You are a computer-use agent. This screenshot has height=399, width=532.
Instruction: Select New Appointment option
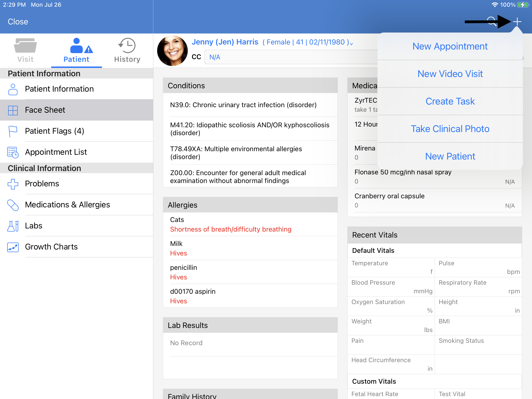(x=450, y=46)
